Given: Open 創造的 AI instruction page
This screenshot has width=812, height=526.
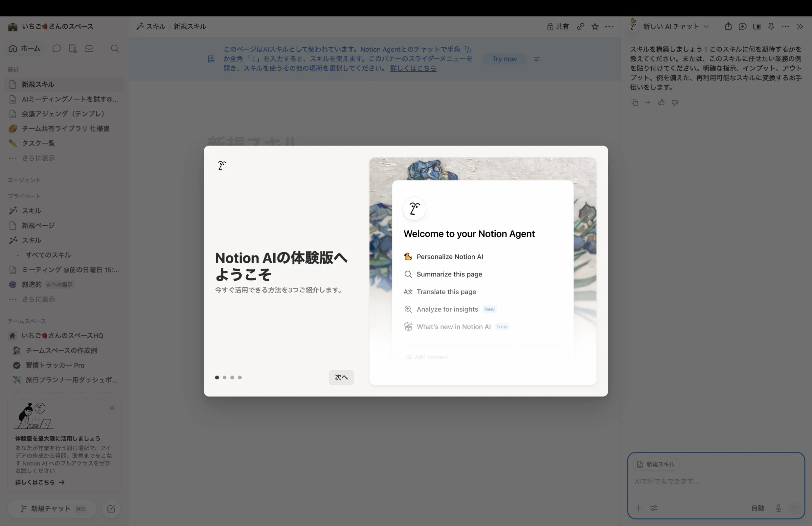Looking at the screenshot, I should pyautogui.click(x=64, y=284).
